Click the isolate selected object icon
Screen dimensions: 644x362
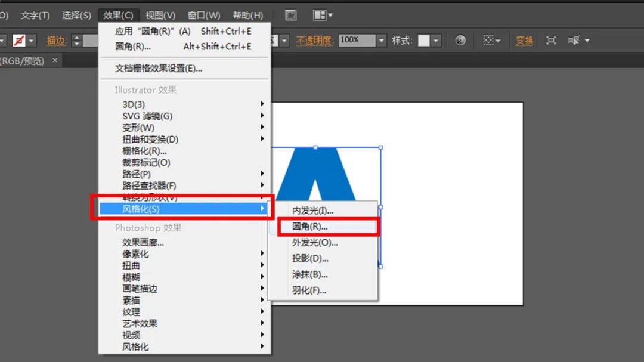[x=551, y=41]
